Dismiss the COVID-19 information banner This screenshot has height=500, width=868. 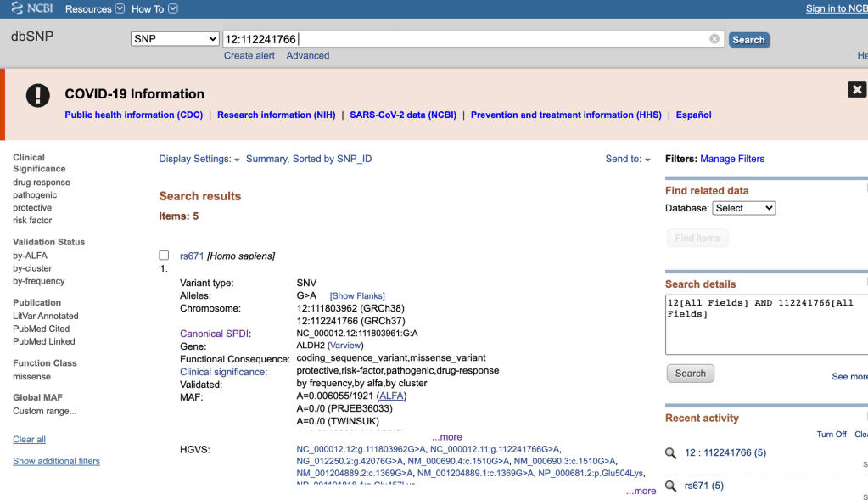tap(856, 89)
